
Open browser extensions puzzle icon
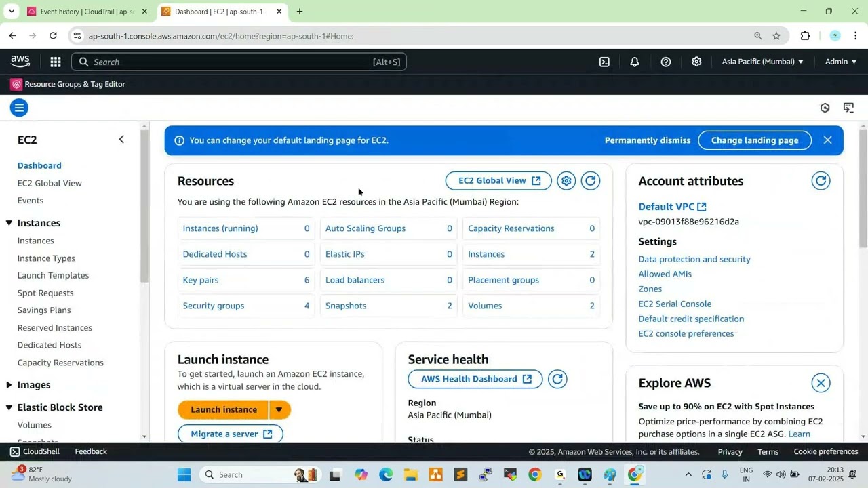coord(805,36)
